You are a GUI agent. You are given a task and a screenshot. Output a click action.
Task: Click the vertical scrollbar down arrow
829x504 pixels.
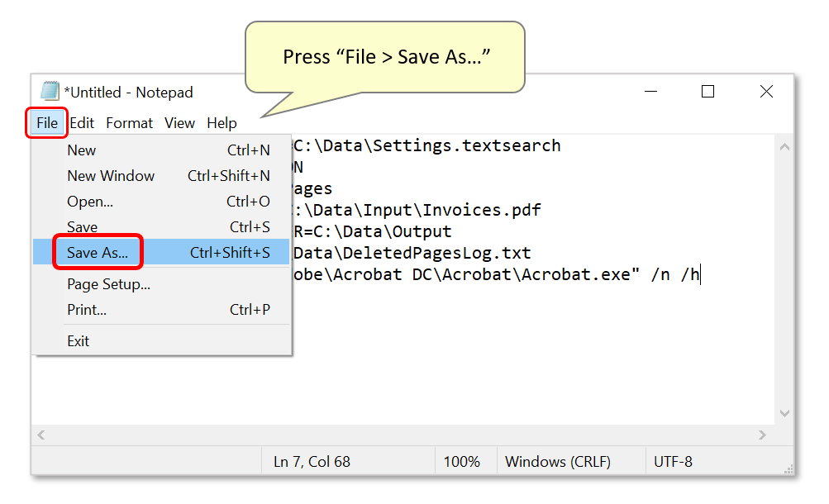[x=784, y=413]
